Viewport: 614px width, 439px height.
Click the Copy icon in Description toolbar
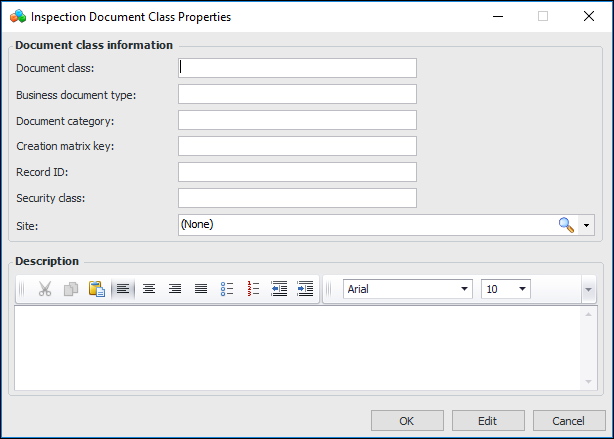(x=71, y=289)
